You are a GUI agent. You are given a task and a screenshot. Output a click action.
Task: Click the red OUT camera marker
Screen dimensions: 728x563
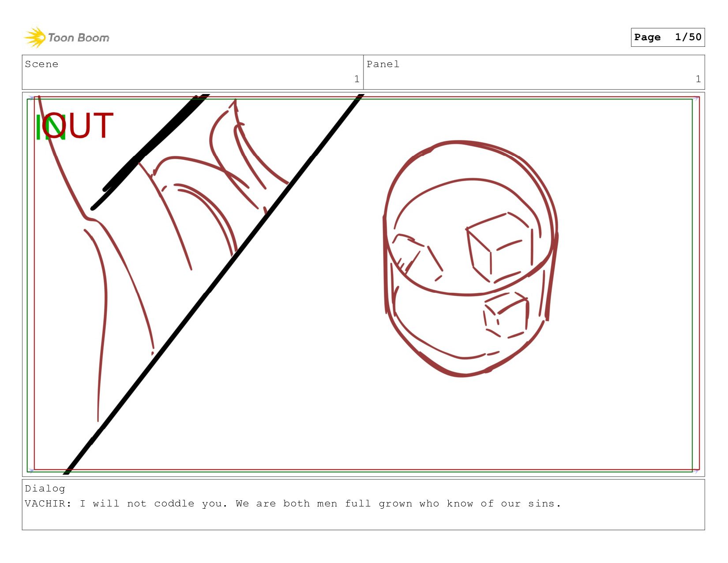pyautogui.click(x=78, y=125)
